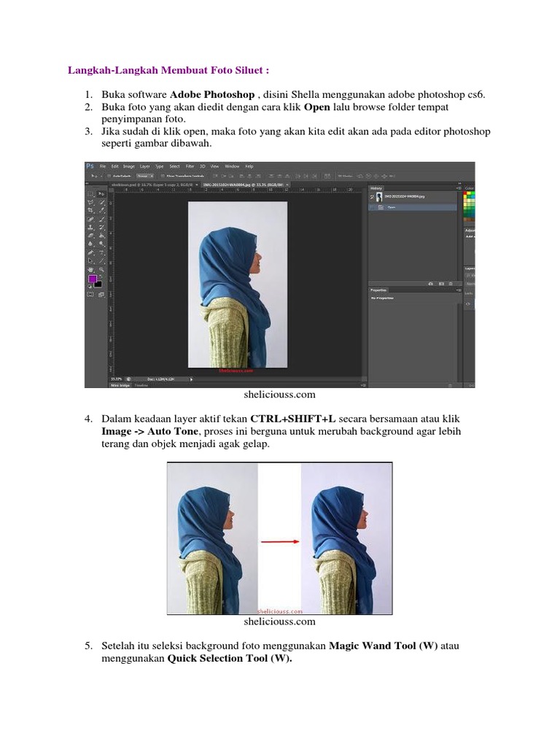Image resolution: width=560 pixels, height=747 pixels.
Task: Open the Select menu
Action: [175, 166]
